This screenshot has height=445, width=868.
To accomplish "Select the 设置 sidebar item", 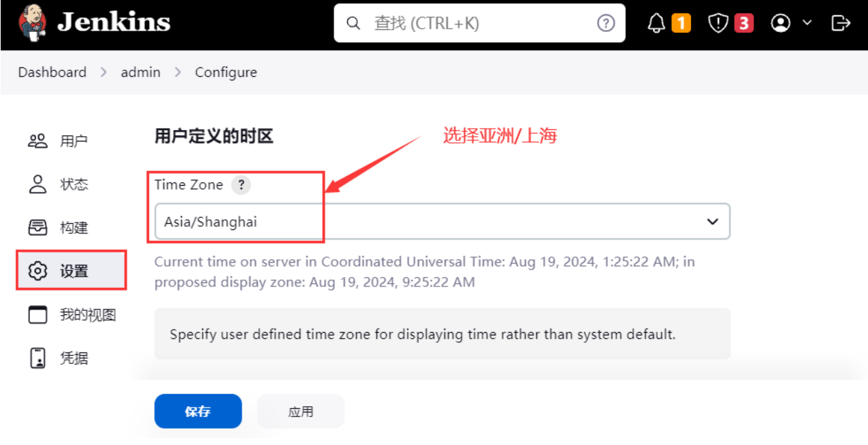I will click(71, 271).
